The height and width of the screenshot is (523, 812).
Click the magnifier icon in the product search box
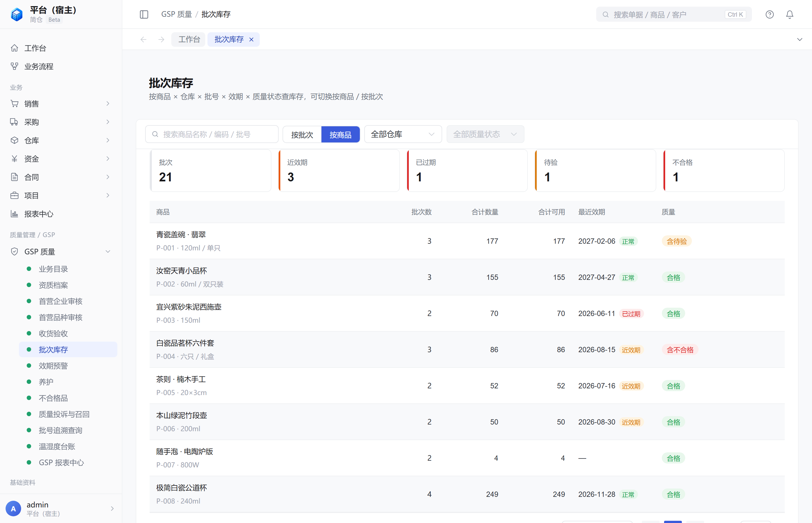pyautogui.click(x=155, y=134)
